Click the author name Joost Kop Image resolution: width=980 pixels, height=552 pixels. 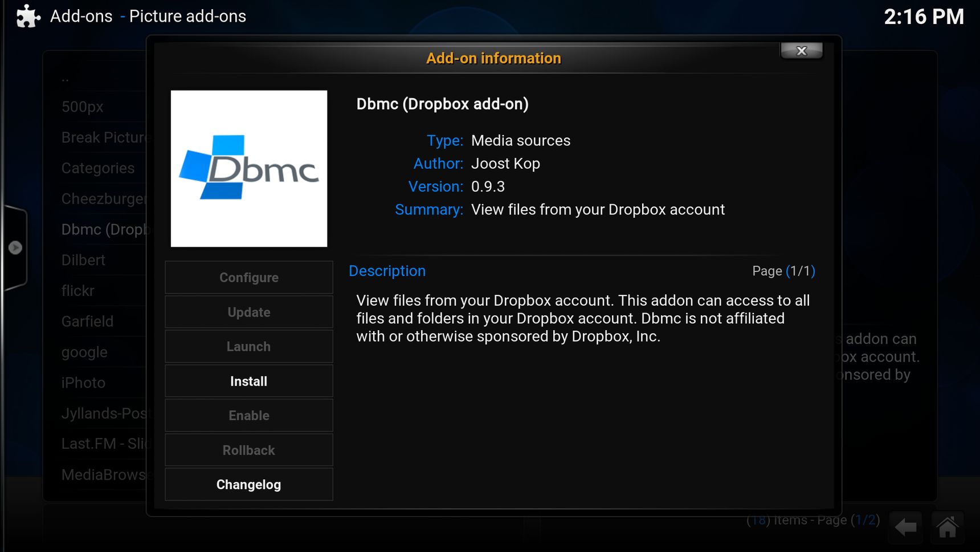505,164
